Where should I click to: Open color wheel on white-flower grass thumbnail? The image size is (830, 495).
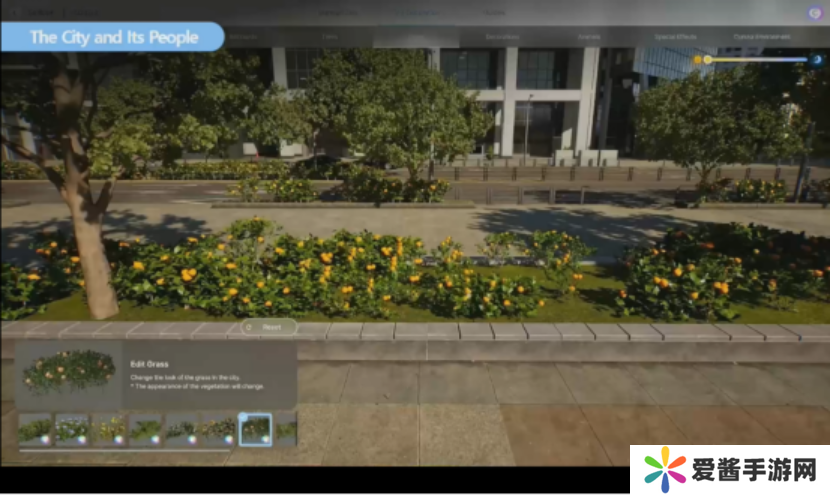click(x=82, y=439)
